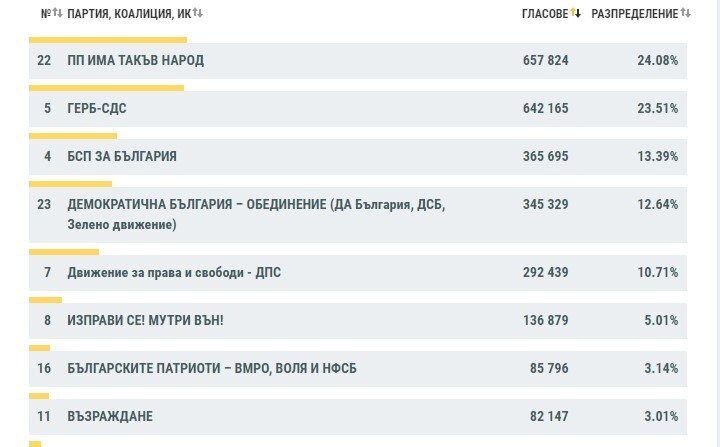Select Движение за права и свободи row
The image size is (720, 447).
tap(358, 273)
